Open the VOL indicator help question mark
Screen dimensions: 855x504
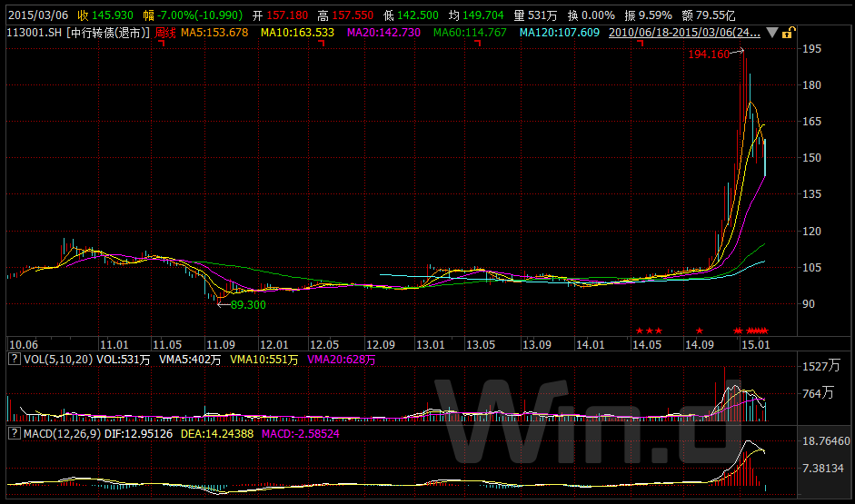[x=15, y=359]
